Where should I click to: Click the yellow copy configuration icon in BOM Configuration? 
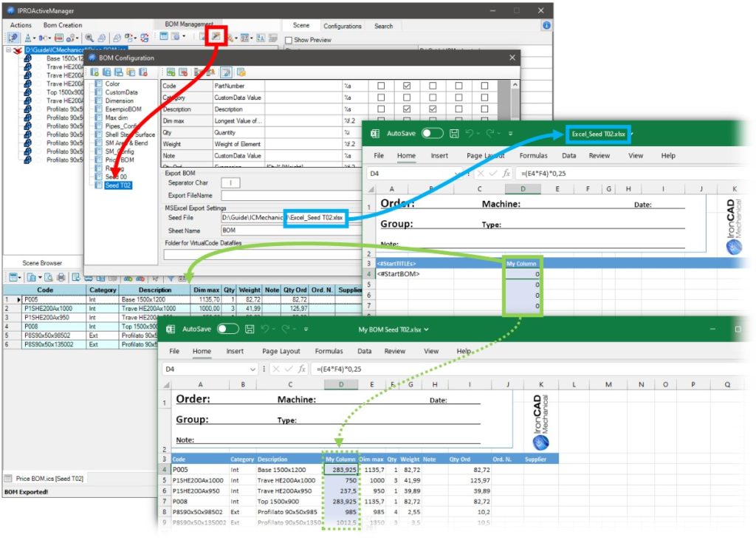coord(131,72)
